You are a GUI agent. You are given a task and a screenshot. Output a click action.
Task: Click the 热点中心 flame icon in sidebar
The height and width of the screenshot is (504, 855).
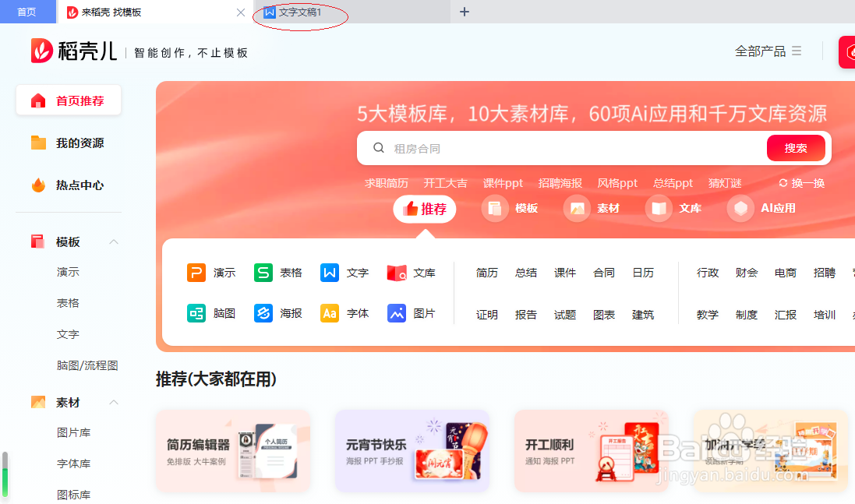point(37,185)
